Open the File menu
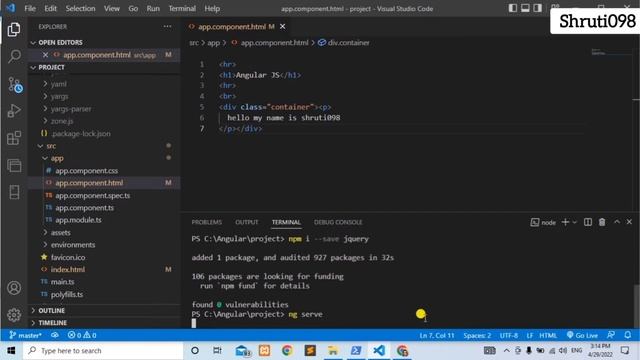Screen dimensions: 640x360 coord(30,8)
